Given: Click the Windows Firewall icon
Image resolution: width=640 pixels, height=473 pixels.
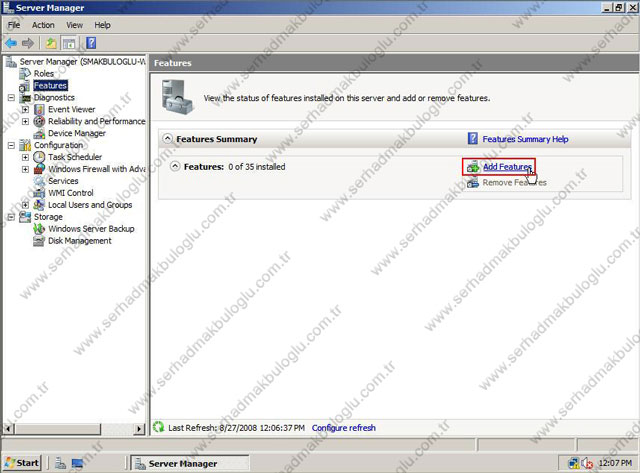Looking at the screenshot, I should (x=39, y=169).
